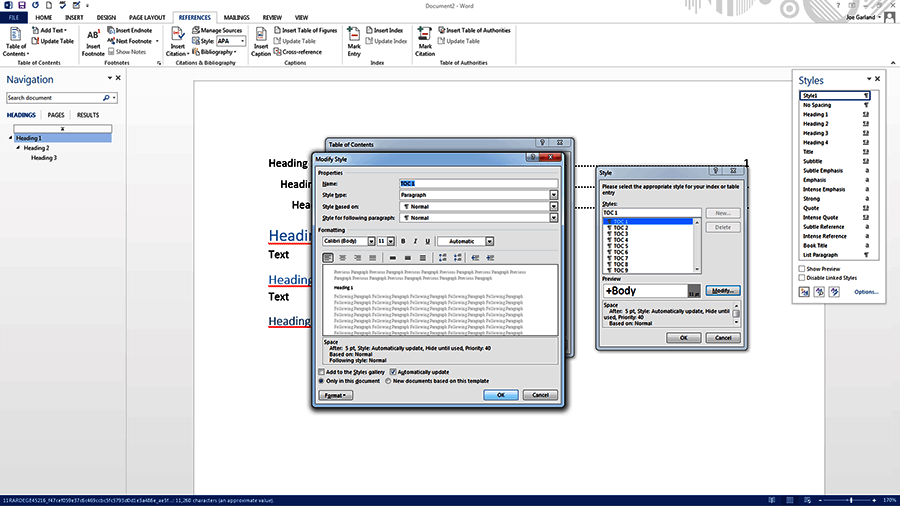Click increase indent in Modify Style dialog
The width and height of the screenshot is (900, 506).
click(490, 258)
